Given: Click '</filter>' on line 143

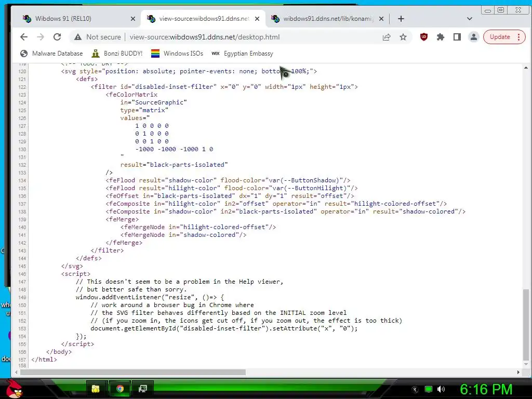Looking at the screenshot, I should (x=107, y=251).
